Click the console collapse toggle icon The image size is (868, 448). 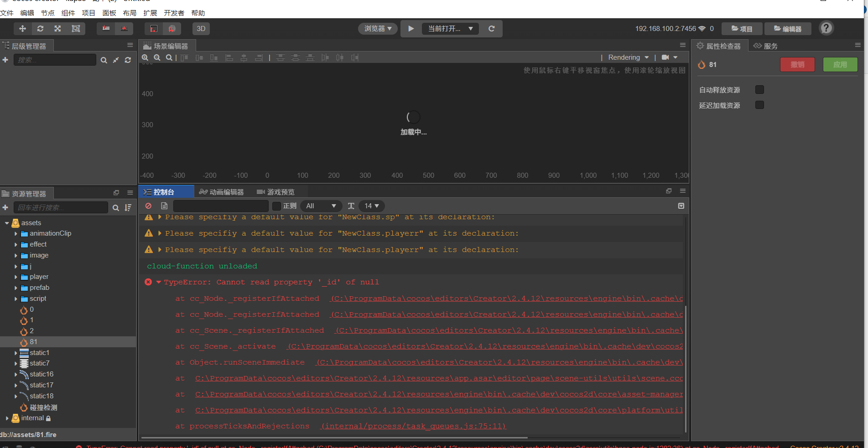coord(681,206)
